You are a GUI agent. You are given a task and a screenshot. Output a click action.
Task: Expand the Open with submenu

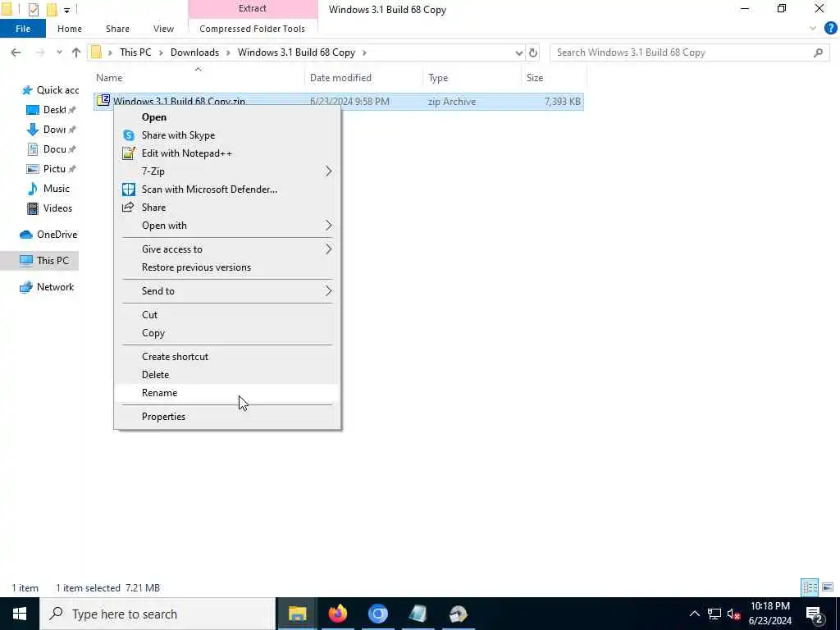point(226,226)
